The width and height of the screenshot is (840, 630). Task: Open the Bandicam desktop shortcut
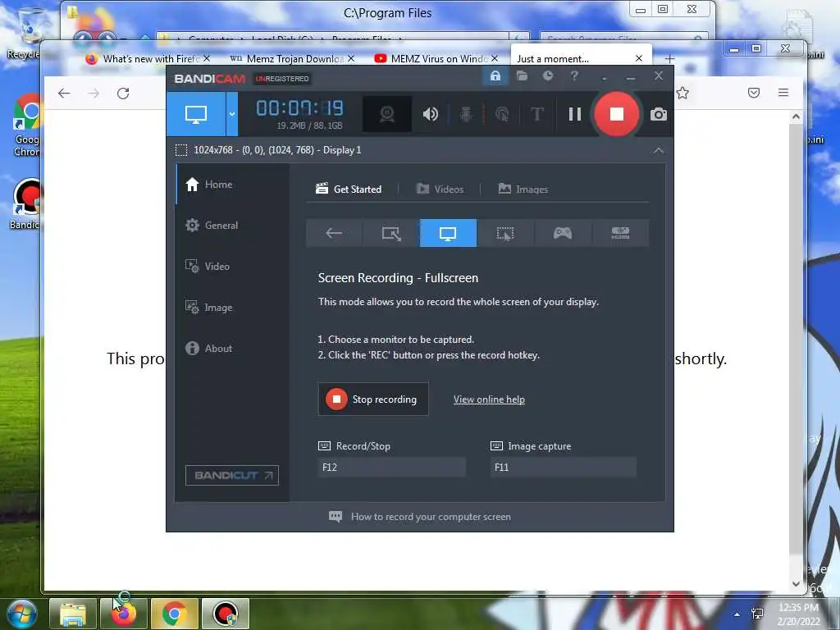(x=25, y=204)
